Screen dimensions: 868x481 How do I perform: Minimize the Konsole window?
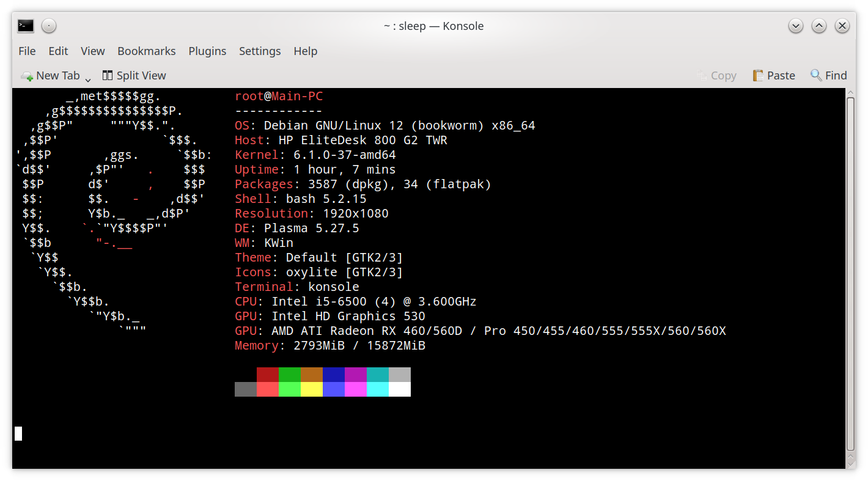(796, 26)
